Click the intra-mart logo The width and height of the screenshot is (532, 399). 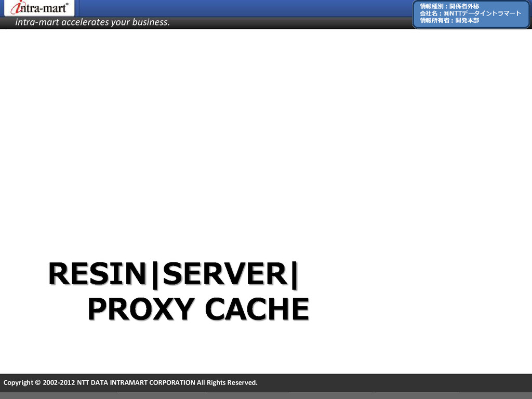pos(39,8)
